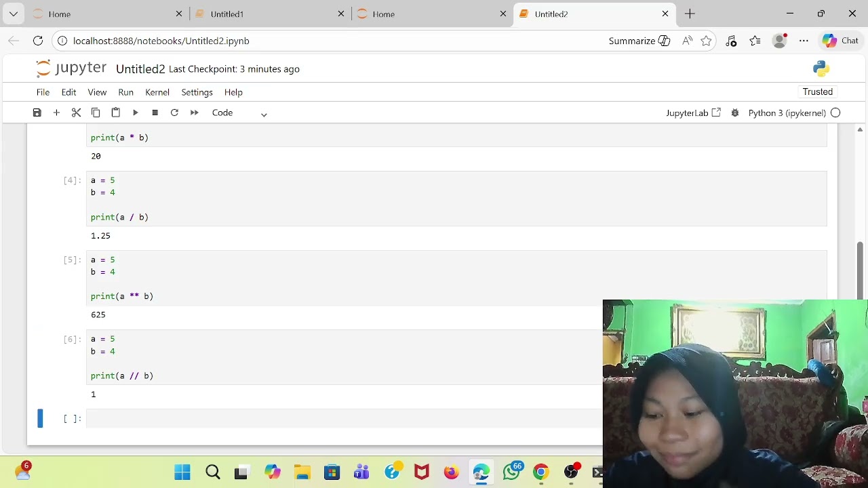Interrupt the kernel with the stop icon
Viewport: 868px width, 488px height.
155,113
